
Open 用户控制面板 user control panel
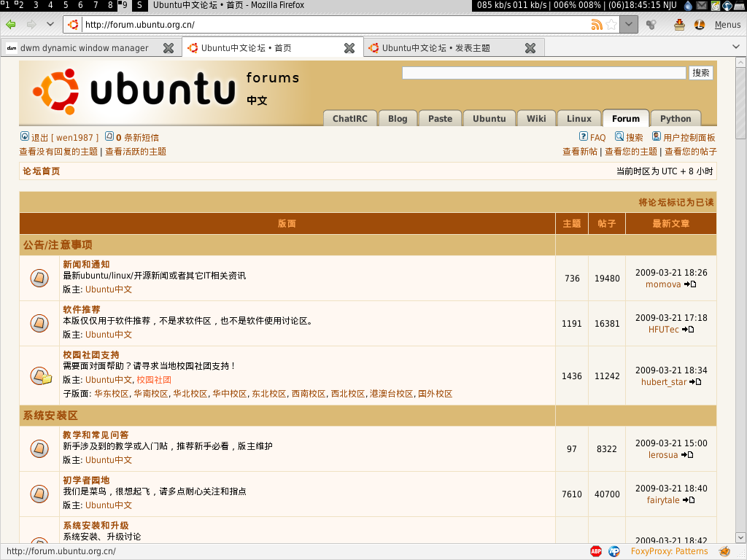684,137
